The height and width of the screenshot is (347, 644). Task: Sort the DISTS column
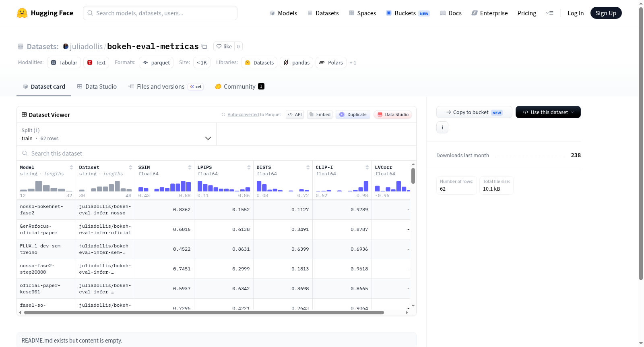click(308, 167)
